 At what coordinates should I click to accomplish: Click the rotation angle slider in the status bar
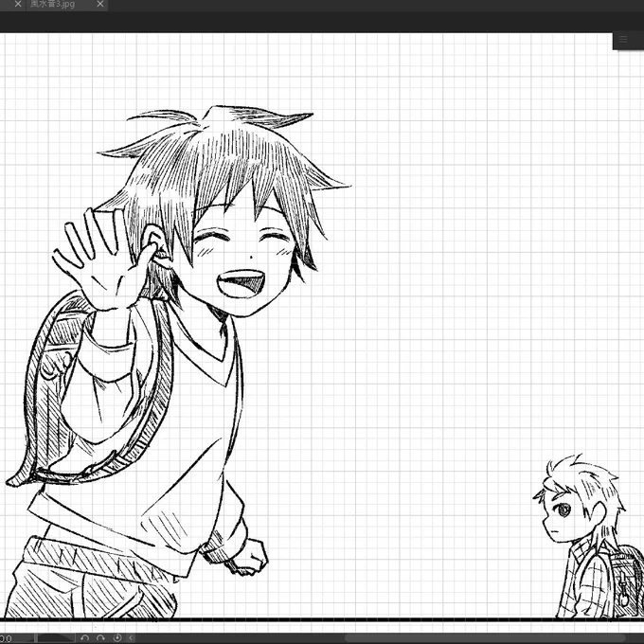[56, 638]
